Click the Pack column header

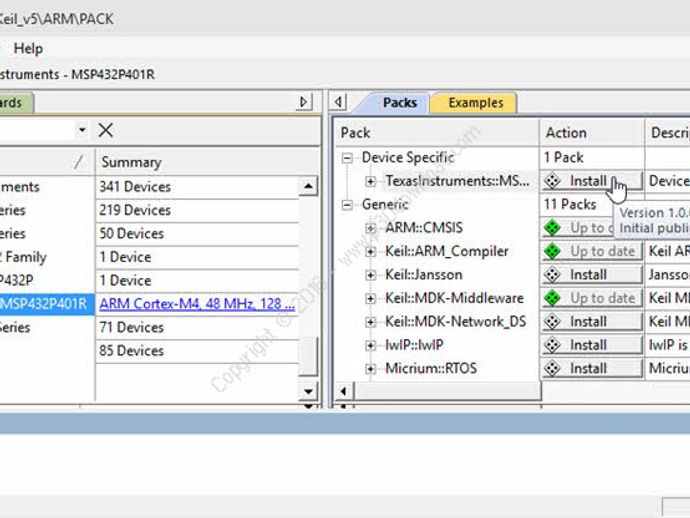(x=437, y=132)
